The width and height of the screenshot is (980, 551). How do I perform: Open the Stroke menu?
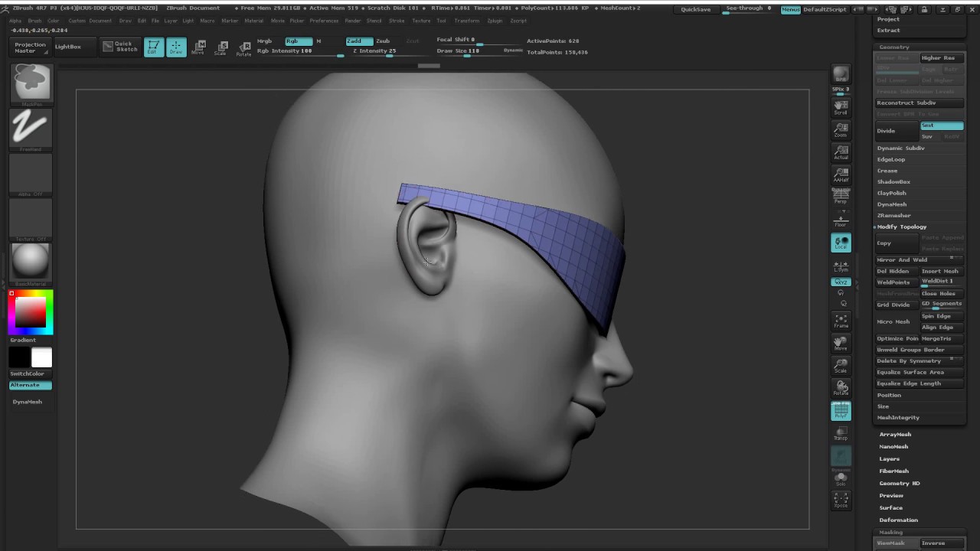click(397, 21)
